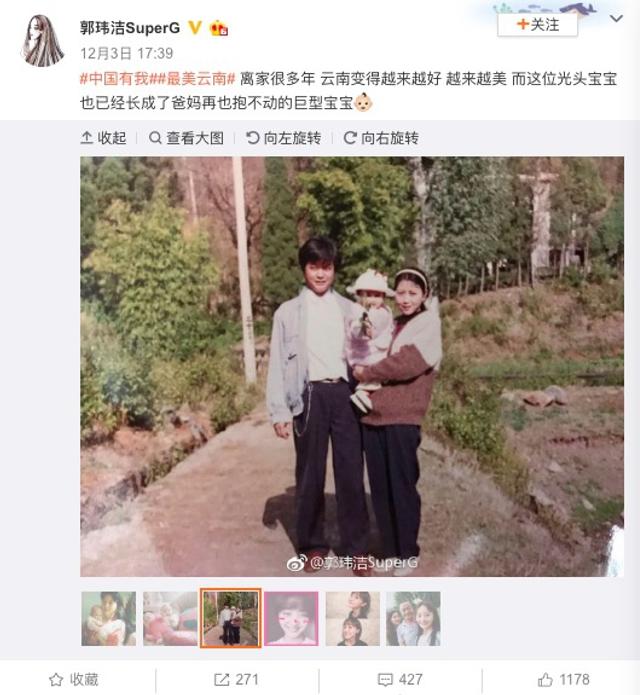Rotate the photo left with 向左旋转
Viewport: 640px width, 695px height.
pyautogui.click(x=284, y=138)
